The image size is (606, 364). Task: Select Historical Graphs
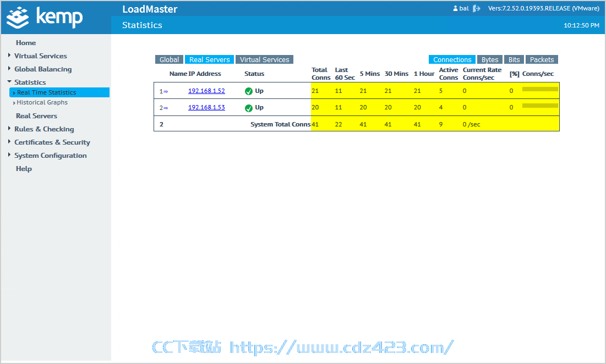coord(42,102)
